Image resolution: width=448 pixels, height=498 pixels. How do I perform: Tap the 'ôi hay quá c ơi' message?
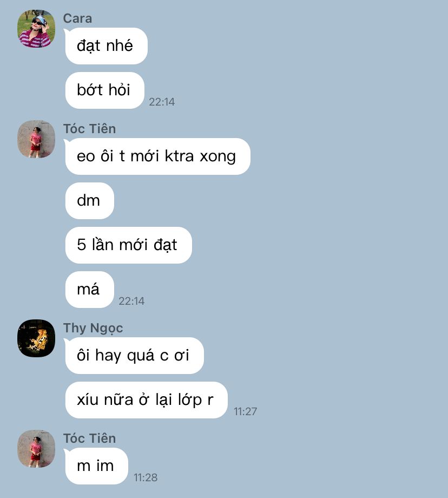134,356
